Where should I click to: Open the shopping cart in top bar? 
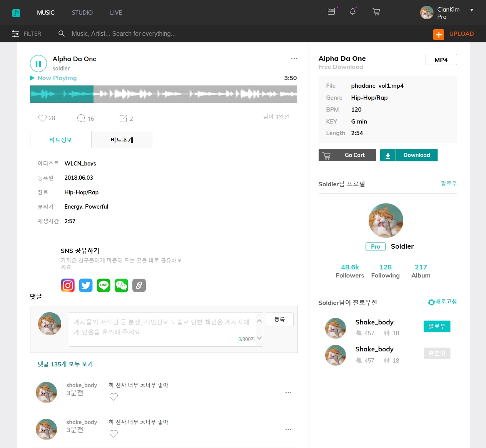pos(376,12)
